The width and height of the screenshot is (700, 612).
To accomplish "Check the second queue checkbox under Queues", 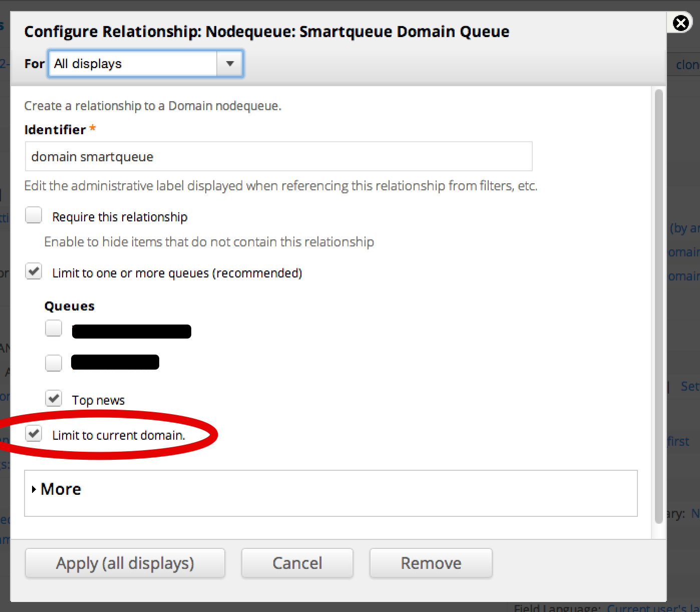I will (x=54, y=363).
